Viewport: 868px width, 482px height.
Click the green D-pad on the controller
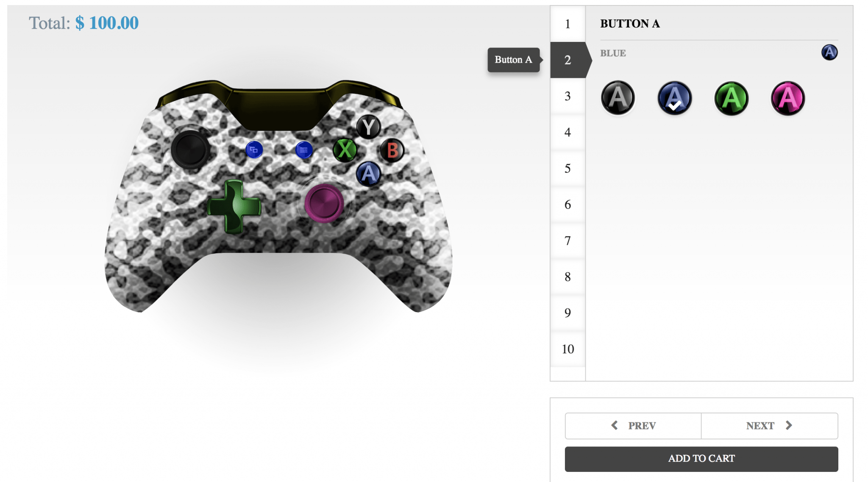coord(234,206)
